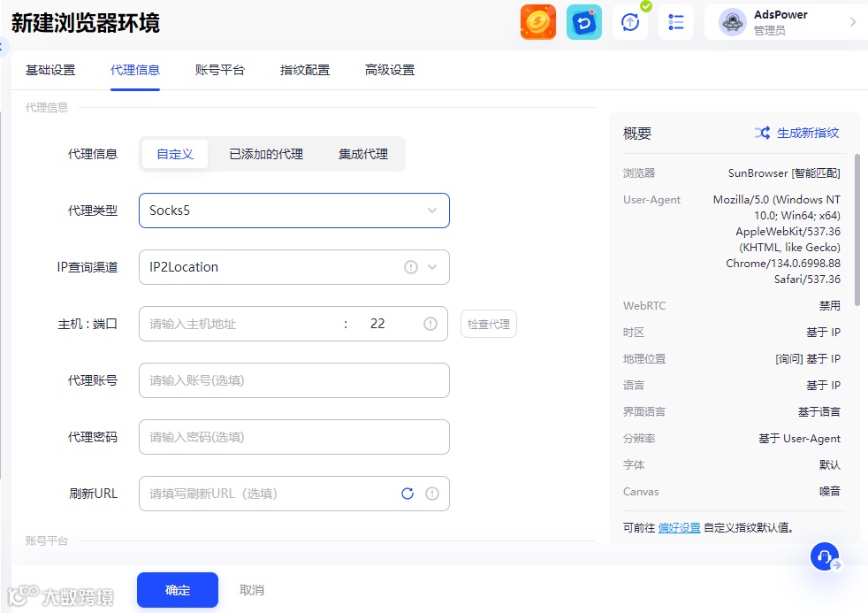Click the User-Agent Mozilla string
868x613 pixels.
[776, 239]
